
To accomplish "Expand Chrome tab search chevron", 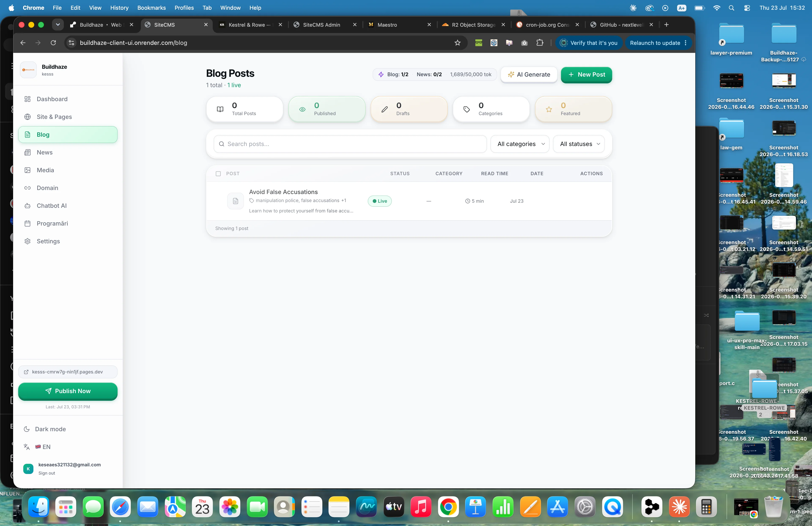I will click(58, 25).
